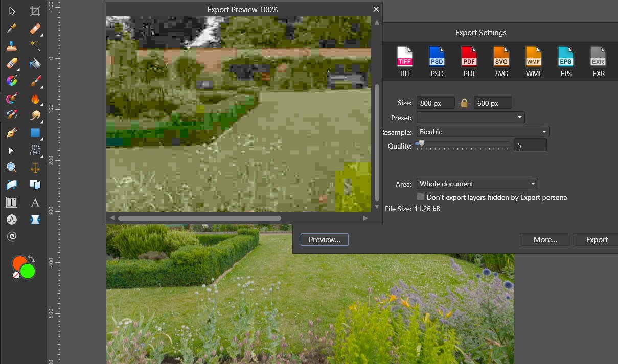Click the Quality slider handle

pyautogui.click(x=422, y=144)
